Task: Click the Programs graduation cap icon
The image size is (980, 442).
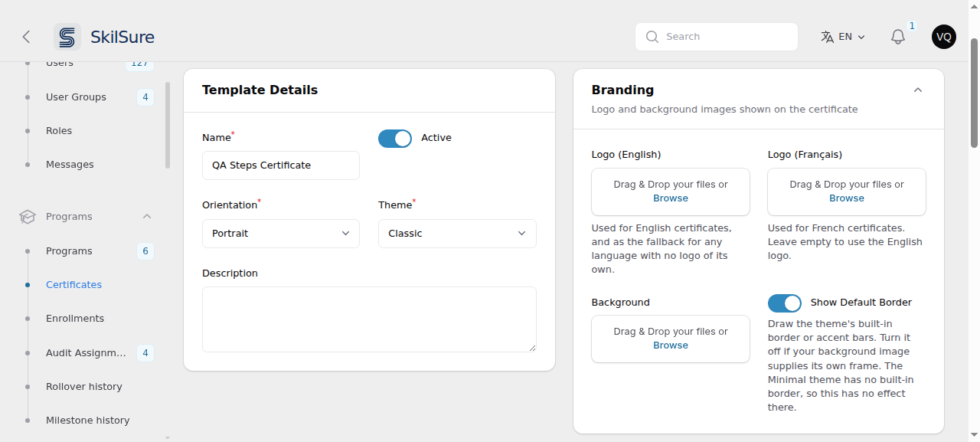Action: coord(28,217)
